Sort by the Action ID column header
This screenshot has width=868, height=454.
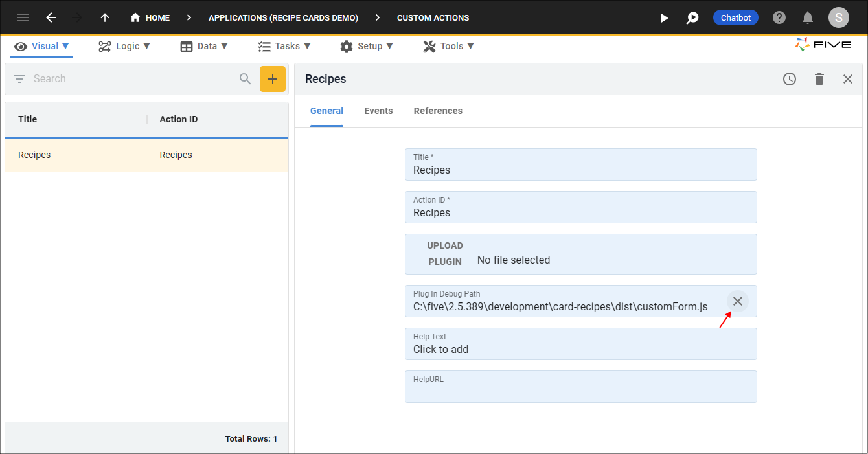(x=179, y=119)
